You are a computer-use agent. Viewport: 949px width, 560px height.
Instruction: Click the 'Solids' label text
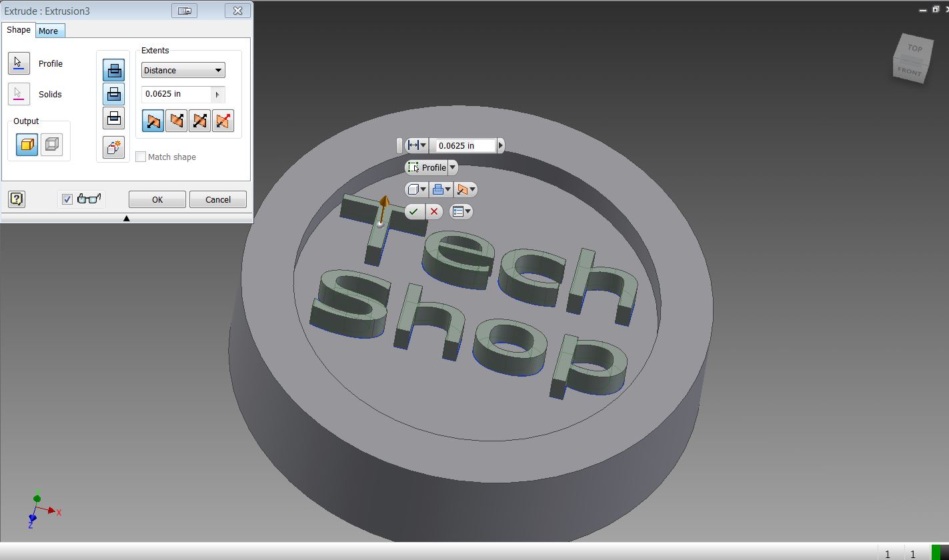pos(50,94)
